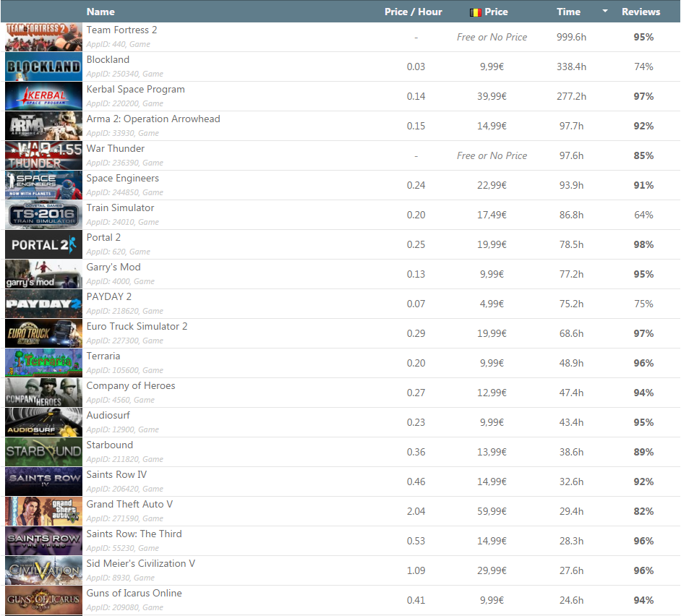Image resolution: width=681 pixels, height=616 pixels.
Task: Select the 1.09 price per hour value
Action: 416,571
